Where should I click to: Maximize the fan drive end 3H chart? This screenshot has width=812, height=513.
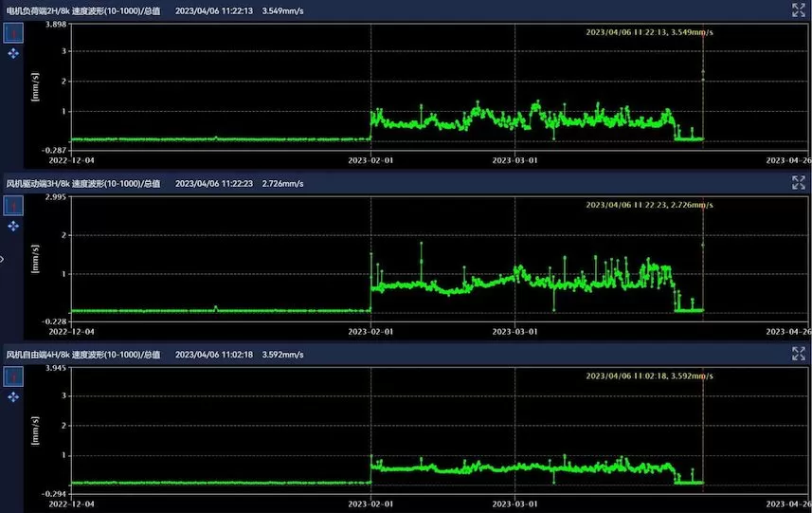(798, 182)
